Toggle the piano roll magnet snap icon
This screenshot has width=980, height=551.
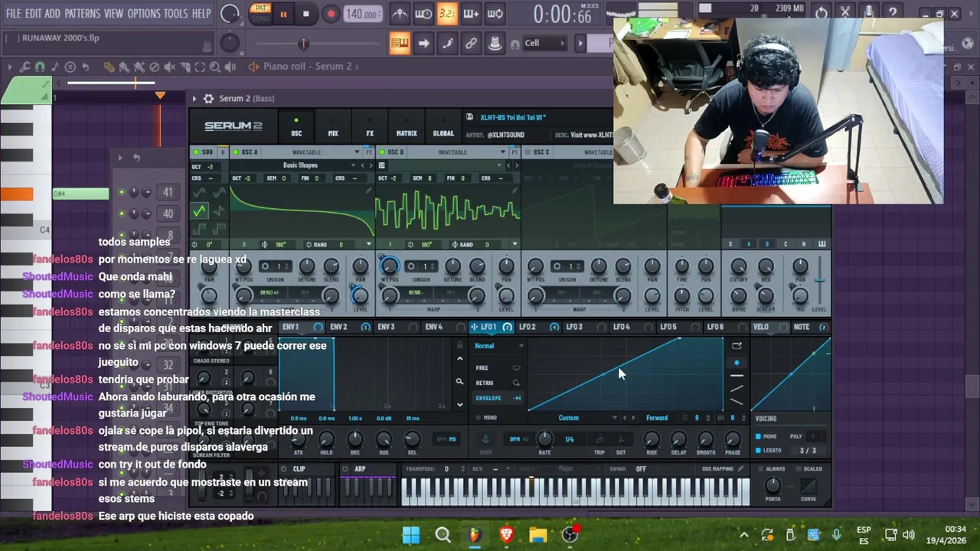pos(40,67)
